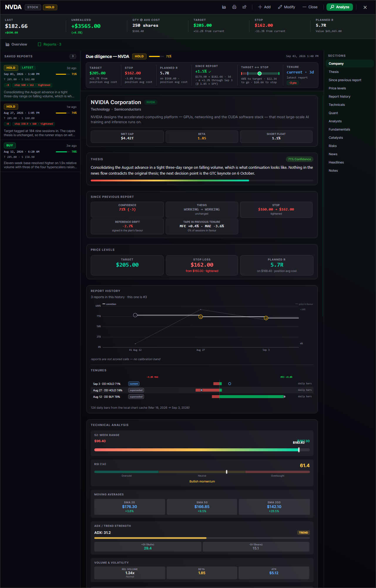The width and height of the screenshot is (376, 588).
Task: Click the SMA 50 value '$166.85'
Action: 202,507
